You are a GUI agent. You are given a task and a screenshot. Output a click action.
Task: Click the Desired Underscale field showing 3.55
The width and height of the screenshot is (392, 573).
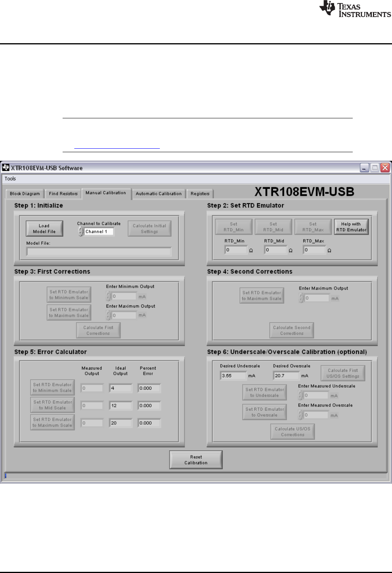pyautogui.click(x=233, y=376)
